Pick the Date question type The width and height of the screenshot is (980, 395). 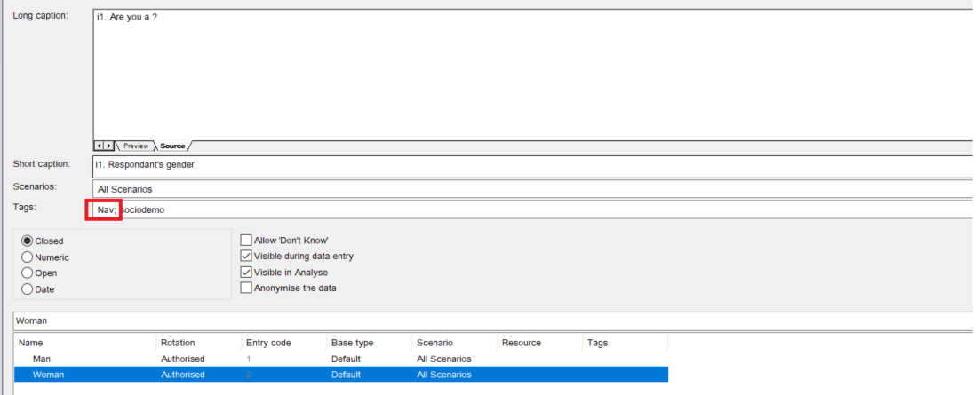[27, 289]
